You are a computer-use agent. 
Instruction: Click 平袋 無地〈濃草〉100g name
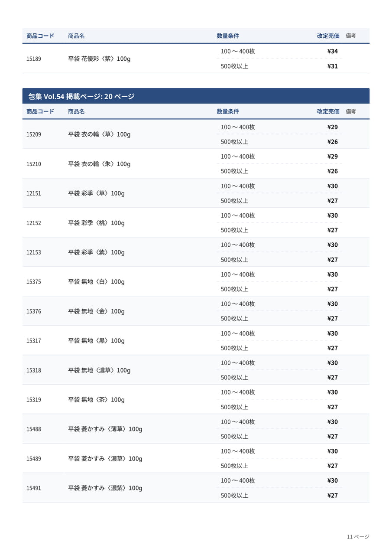pos(99,370)
